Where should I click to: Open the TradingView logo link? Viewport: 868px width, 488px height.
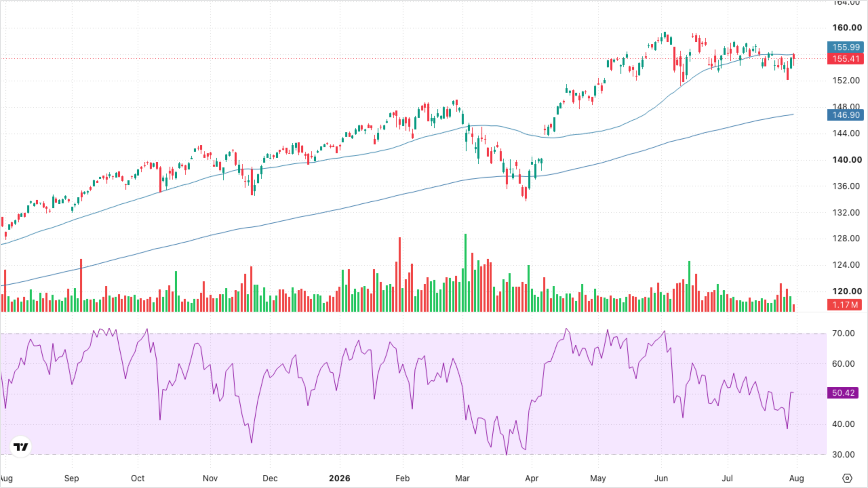pyautogui.click(x=21, y=447)
